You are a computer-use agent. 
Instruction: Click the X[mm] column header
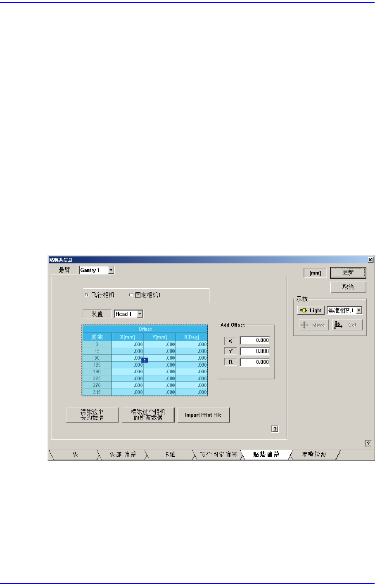pos(128,337)
